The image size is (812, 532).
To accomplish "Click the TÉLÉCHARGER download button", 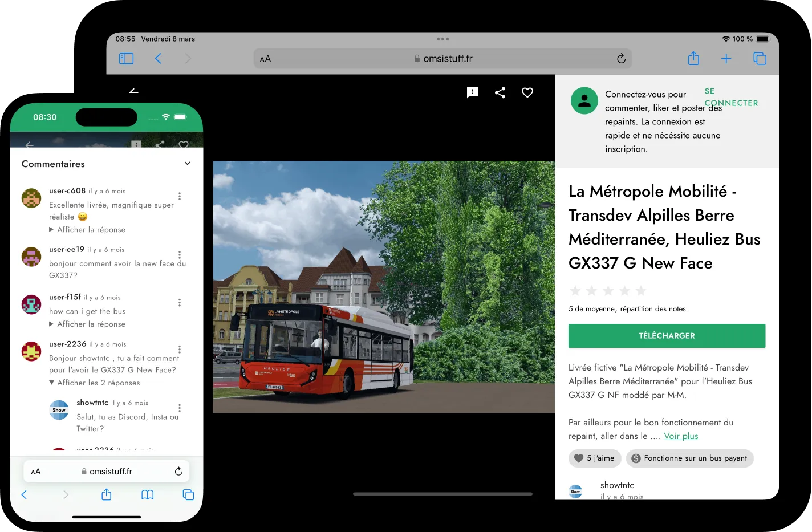I will click(x=667, y=336).
